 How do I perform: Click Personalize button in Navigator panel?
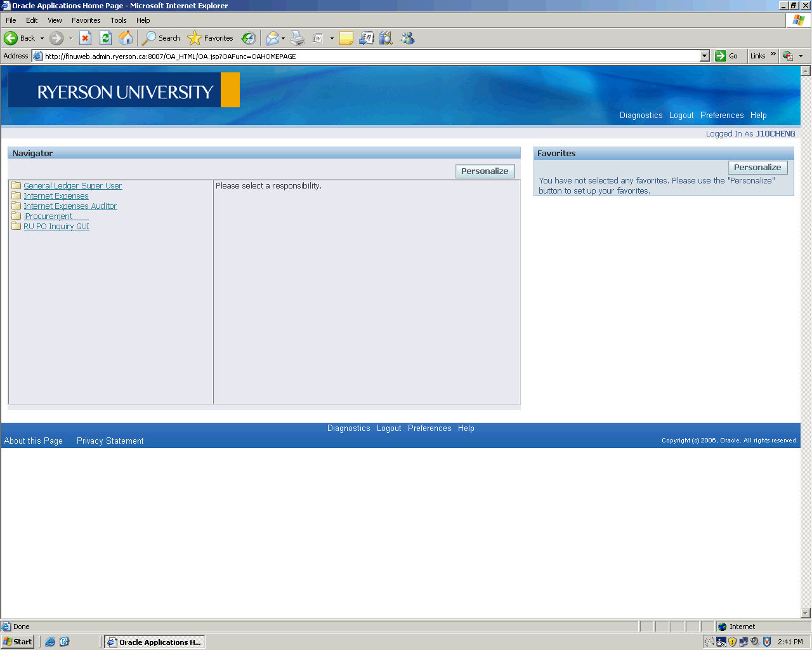[x=485, y=171]
